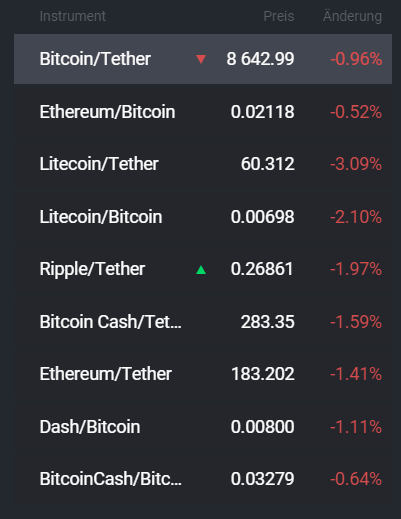
Task: Click the -1.11% change for Dash/Bitcoin
Action: click(x=356, y=427)
